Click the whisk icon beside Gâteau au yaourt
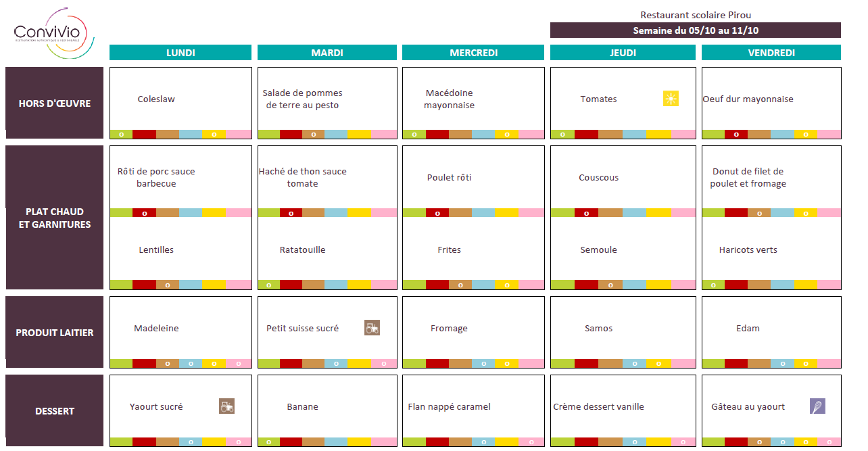 click(x=818, y=406)
